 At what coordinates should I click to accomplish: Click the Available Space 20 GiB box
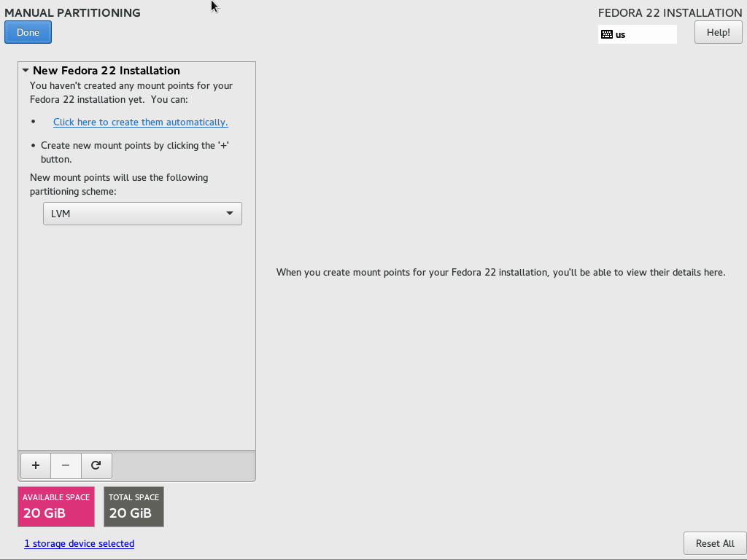tap(56, 507)
